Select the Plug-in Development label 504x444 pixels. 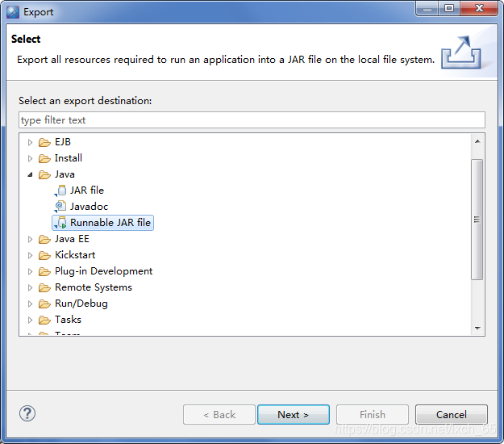103,271
